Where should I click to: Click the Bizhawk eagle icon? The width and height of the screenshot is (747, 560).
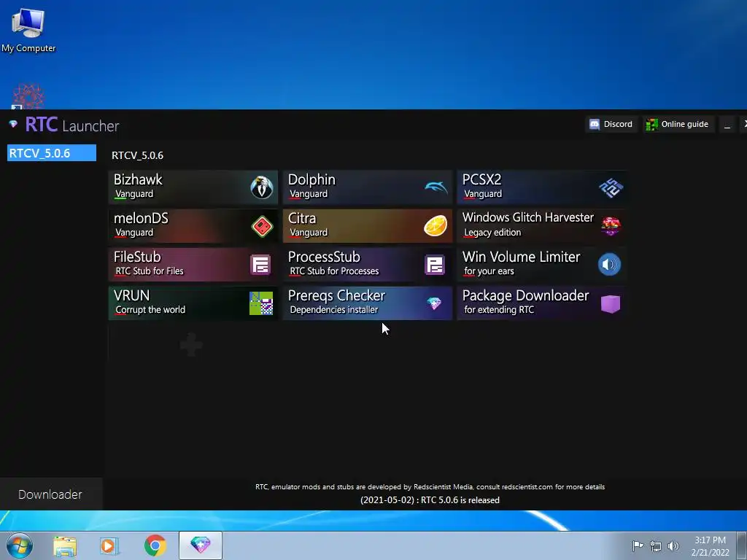click(x=262, y=187)
